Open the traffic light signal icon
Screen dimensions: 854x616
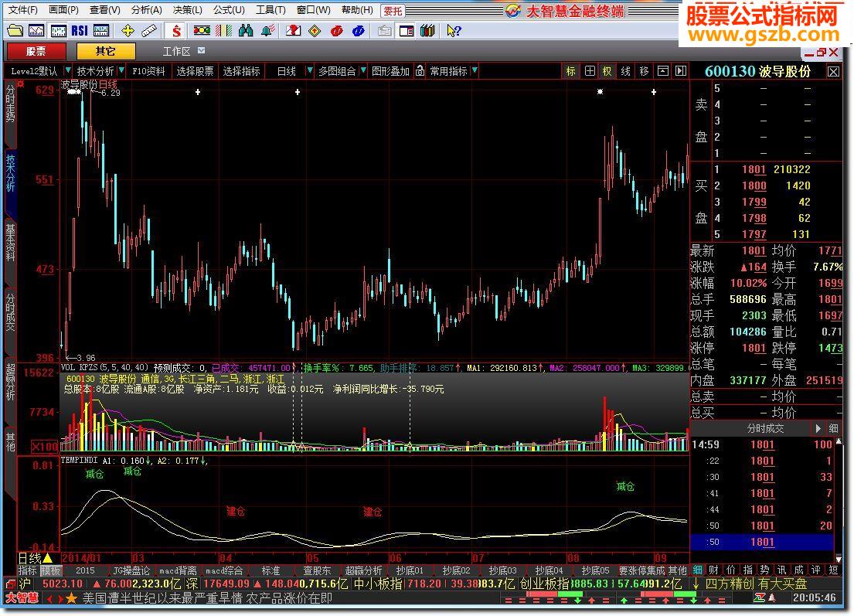click(x=202, y=31)
